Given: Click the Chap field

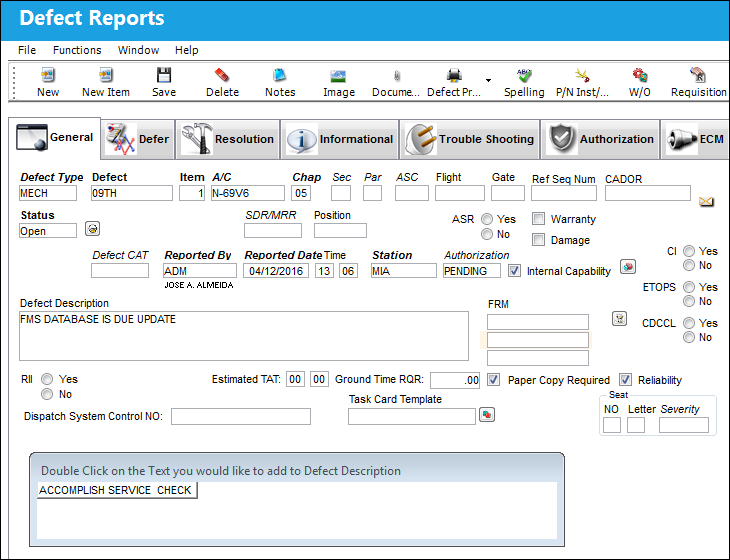Looking at the screenshot, I should point(301,193).
